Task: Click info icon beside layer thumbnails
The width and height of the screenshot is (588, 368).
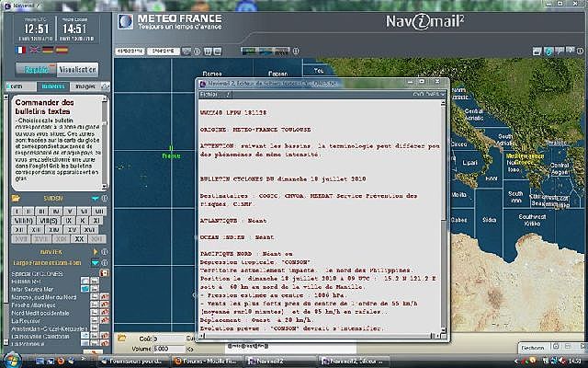Action: click(296, 51)
